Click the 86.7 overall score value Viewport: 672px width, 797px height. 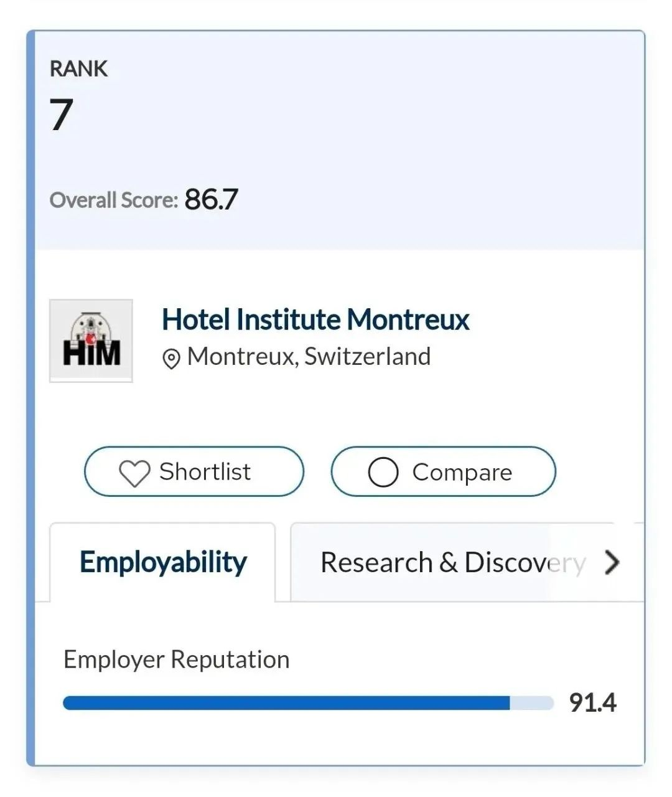click(x=211, y=200)
